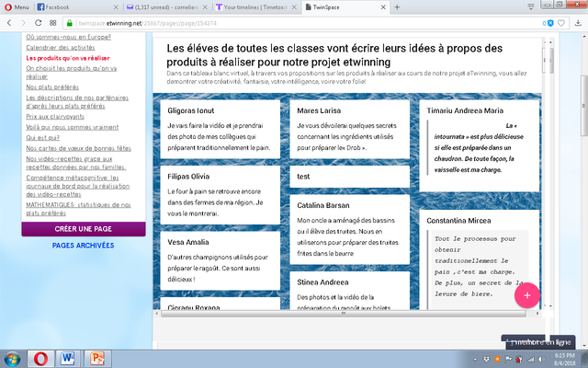Open Opera from the taskbar
This screenshot has height=368, width=588.
[x=40, y=359]
